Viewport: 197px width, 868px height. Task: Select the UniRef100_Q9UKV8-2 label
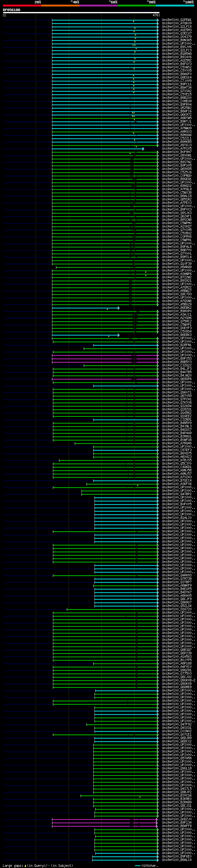(x=179, y=680)
